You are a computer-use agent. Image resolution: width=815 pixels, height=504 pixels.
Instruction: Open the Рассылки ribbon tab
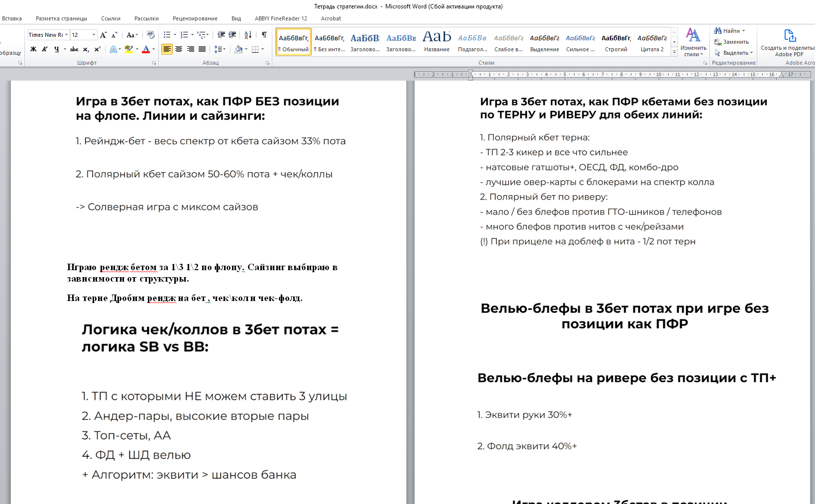pos(146,18)
